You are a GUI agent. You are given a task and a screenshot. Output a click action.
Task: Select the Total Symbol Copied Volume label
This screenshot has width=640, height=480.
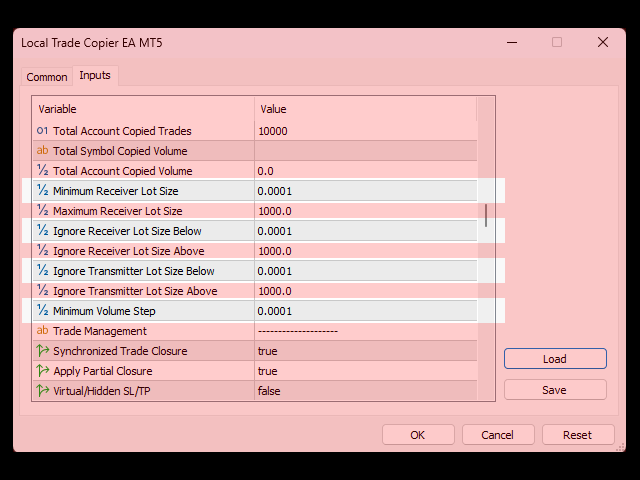[x=120, y=151]
